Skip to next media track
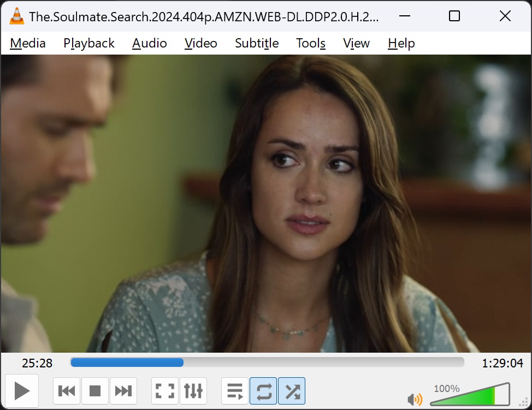The image size is (532, 410). tap(123, 391)
